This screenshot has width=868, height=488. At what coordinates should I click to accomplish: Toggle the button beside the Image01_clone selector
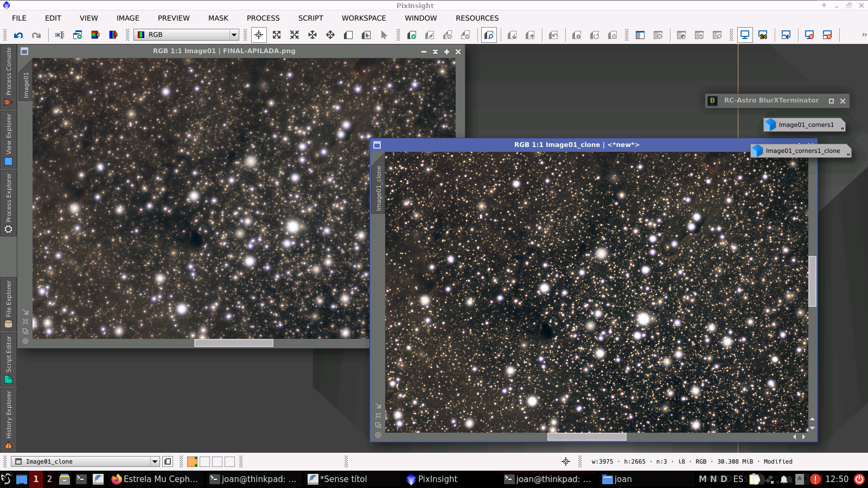pyautogui.click(x=168, y=461)
